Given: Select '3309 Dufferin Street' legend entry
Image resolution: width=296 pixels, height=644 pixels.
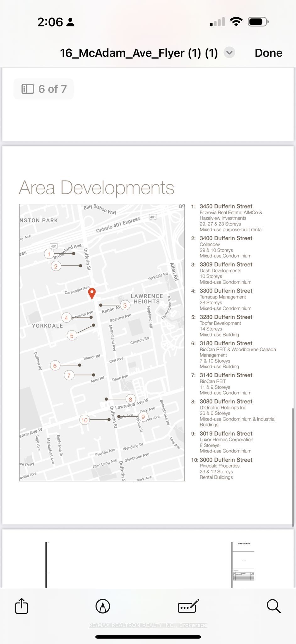Looking at the screenshot, I should tap(226, 264).
